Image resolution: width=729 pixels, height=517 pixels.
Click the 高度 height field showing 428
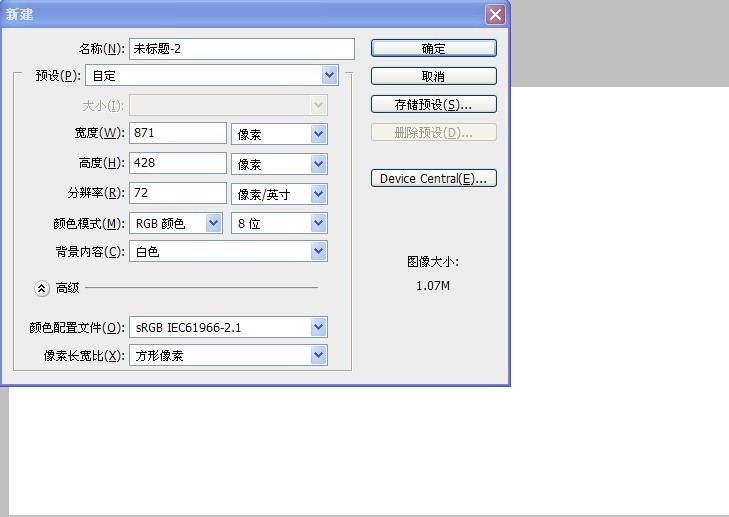pos(178,163)
